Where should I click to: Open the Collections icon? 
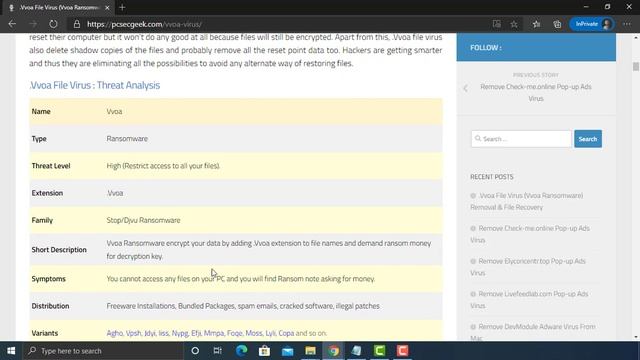557,24
